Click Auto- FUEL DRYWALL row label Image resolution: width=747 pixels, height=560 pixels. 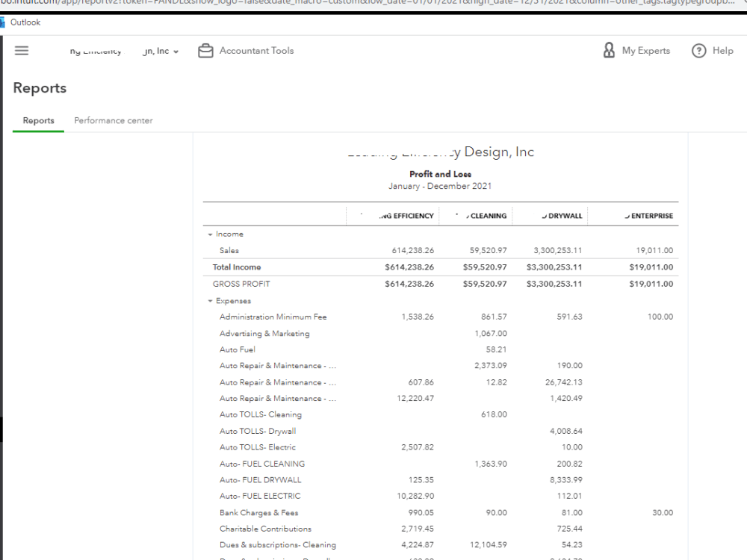(x=261, y=480)
